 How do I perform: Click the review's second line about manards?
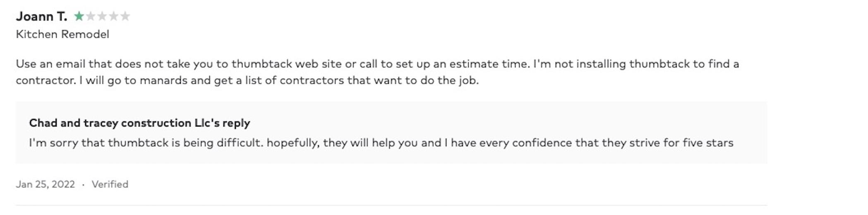pos(247,80)
